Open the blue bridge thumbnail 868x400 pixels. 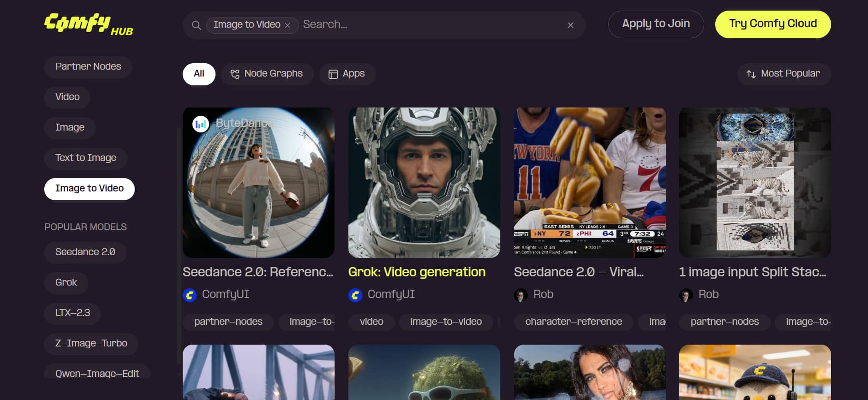click(x=258, y=372)
